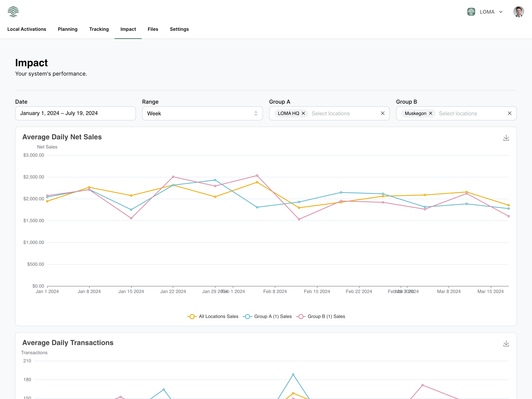The image size is (532, 399).
Task: Clear all Group A locations
Action: tap(383, 113)
